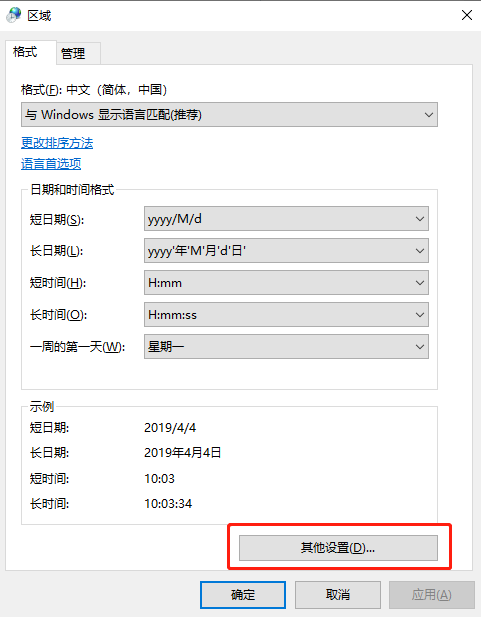Click the 其他设置(D)... button
481x617 pixels.
338,547
